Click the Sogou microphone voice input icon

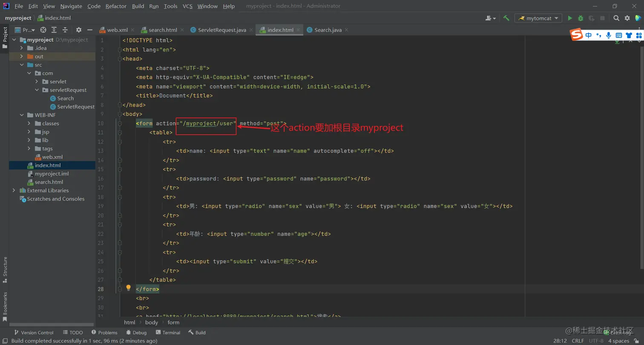point(609,35)
